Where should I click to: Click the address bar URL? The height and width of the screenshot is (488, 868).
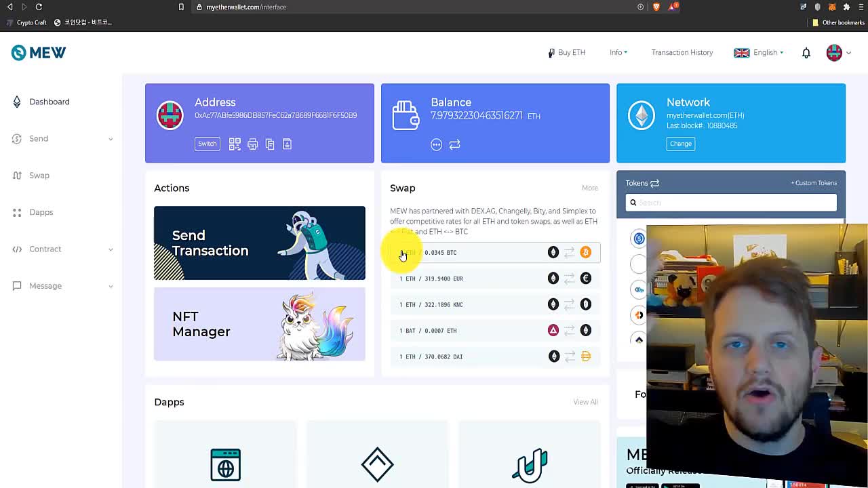coord(246,7)
